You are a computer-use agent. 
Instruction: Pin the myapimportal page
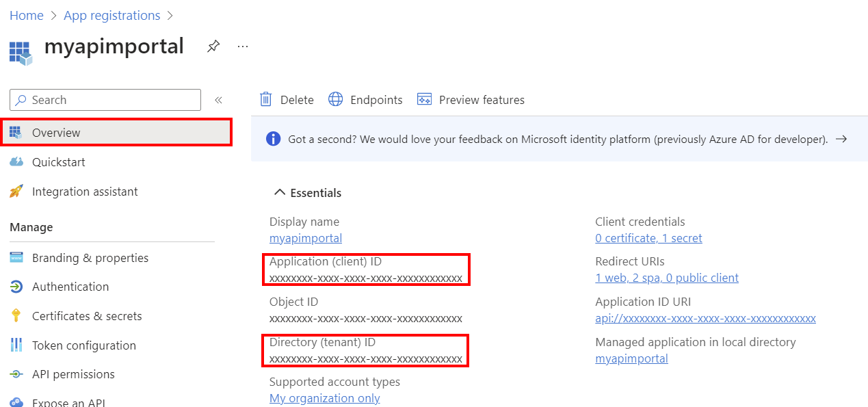click(213, 46)
